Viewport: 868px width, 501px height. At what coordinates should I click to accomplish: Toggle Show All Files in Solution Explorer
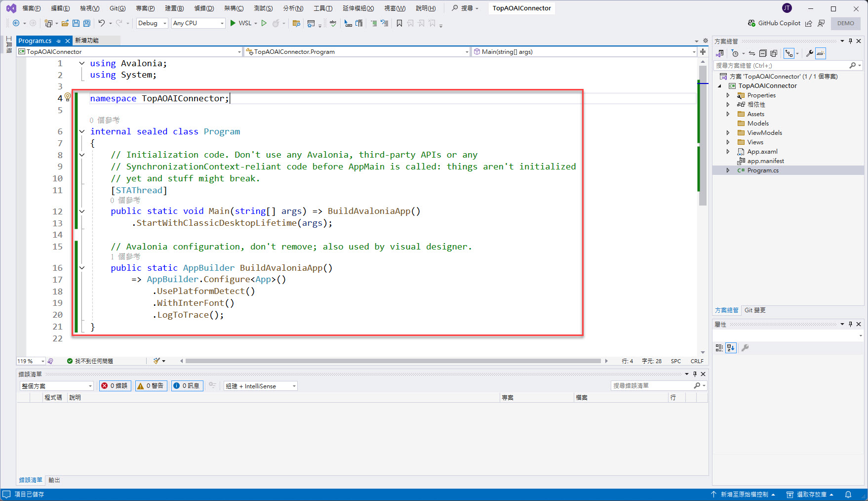click(774, 53)
